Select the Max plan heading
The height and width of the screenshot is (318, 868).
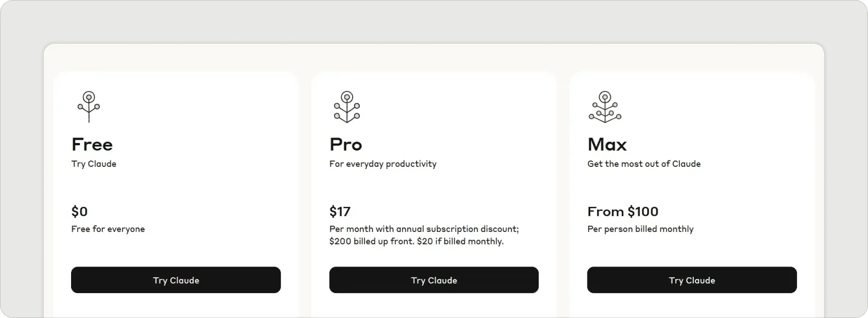coord(607,145)
